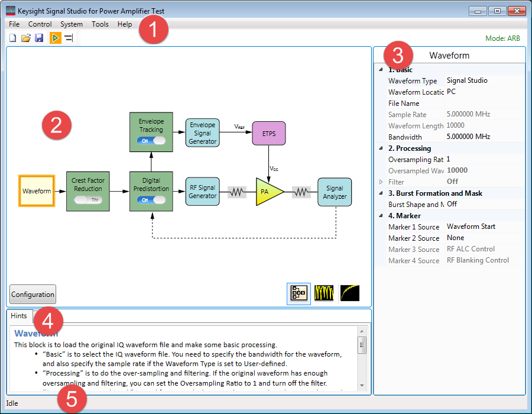Viewport: 532px width, 414px height.
Task: Expand the Filter property row
Action: coord(381,182)
